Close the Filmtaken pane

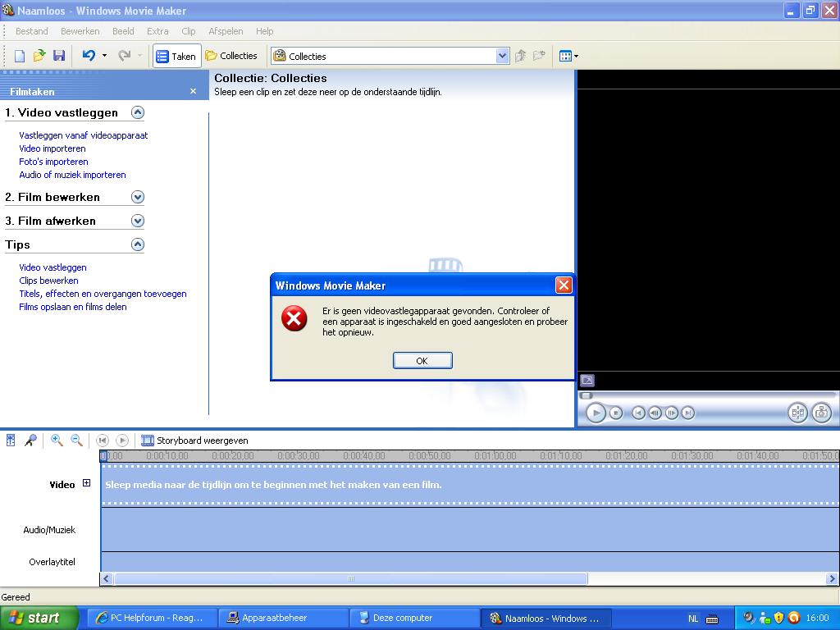tap(193, 92)
